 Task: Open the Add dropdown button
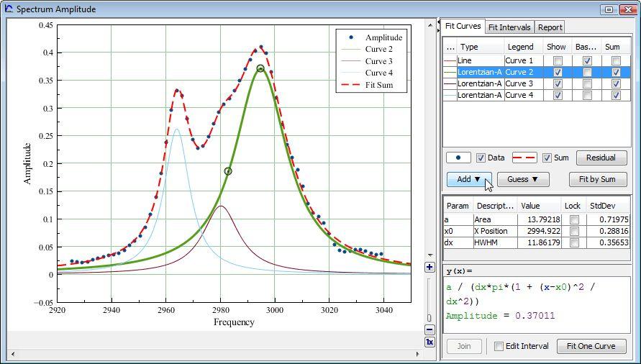coord(469,179)
